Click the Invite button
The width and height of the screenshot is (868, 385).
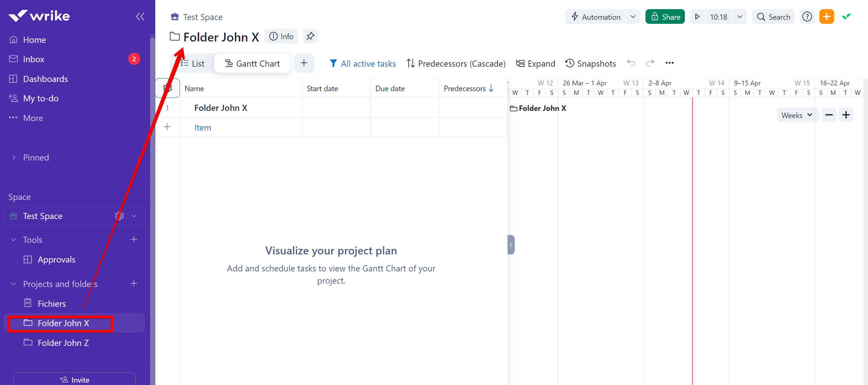(74, 380)
